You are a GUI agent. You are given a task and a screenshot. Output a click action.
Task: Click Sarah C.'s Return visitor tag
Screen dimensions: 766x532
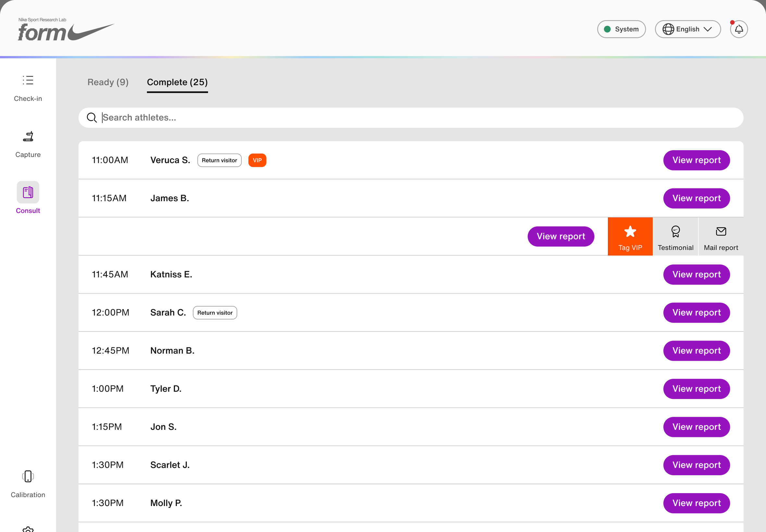(215, 313)
